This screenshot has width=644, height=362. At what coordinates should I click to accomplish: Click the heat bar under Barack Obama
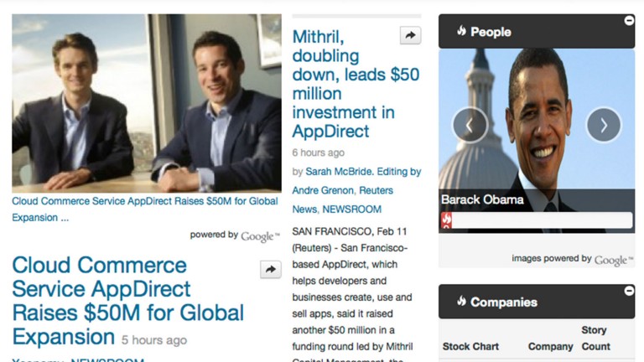[x=537, y=220]
